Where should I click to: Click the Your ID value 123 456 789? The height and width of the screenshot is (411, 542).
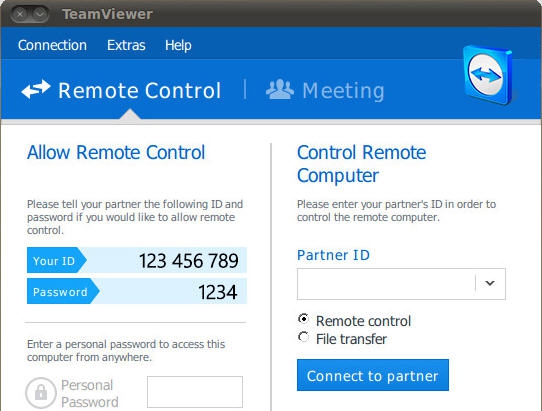pos(188,261)
